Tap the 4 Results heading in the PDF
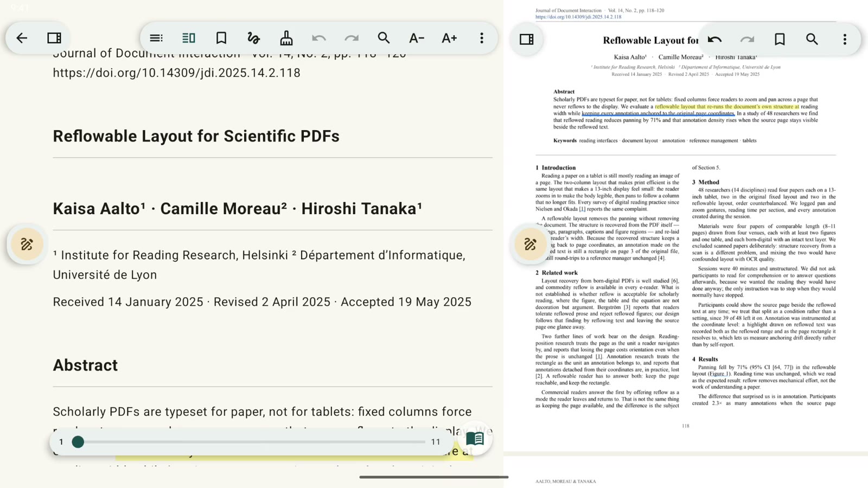This screenshot has height=488, width=868. (705, 359)
